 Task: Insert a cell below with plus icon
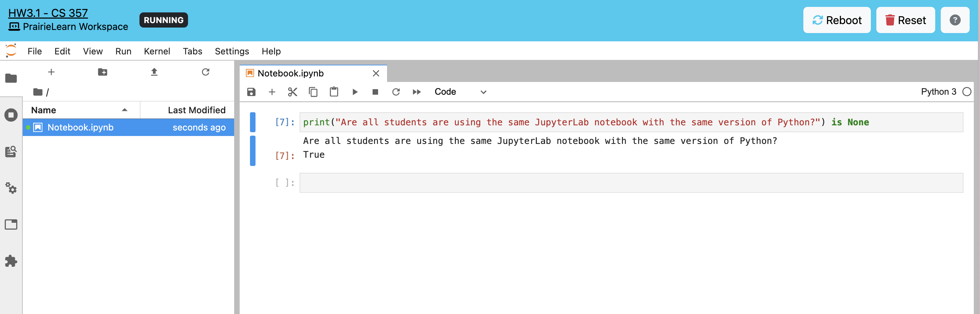tap(272, 92)
